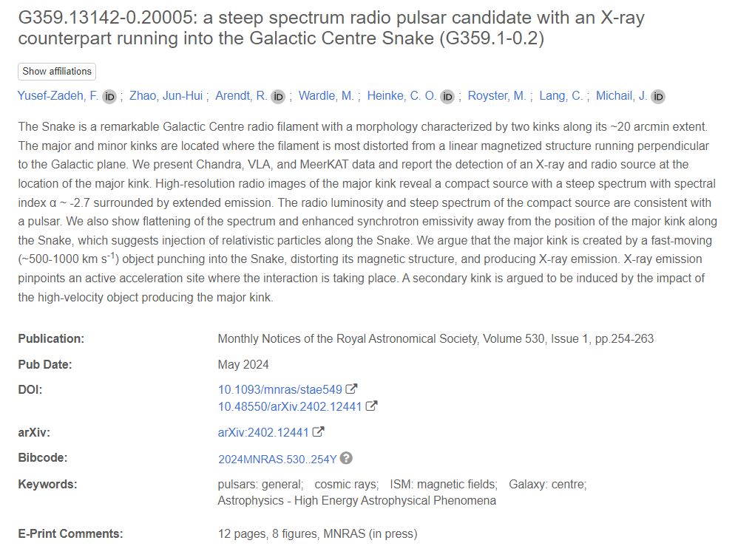Click external link icon after arXiv.2402.12441 DOI
The height and width of the screenshot is (560, 735).
371,406
